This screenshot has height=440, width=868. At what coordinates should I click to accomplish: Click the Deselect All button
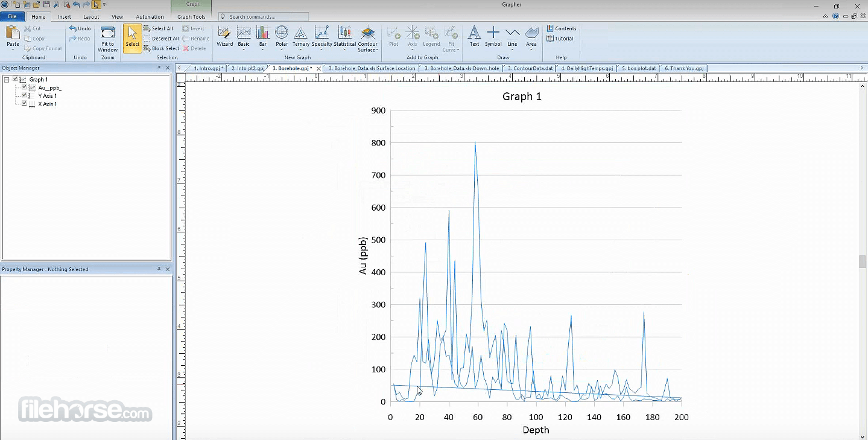click(161, 39)
